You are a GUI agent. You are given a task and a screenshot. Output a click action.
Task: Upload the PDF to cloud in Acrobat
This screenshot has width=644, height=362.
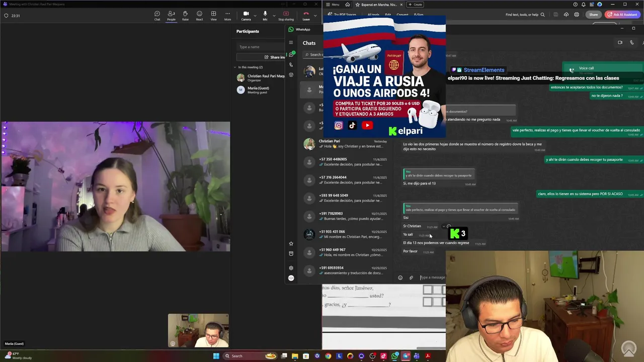[x=566, y=15]
